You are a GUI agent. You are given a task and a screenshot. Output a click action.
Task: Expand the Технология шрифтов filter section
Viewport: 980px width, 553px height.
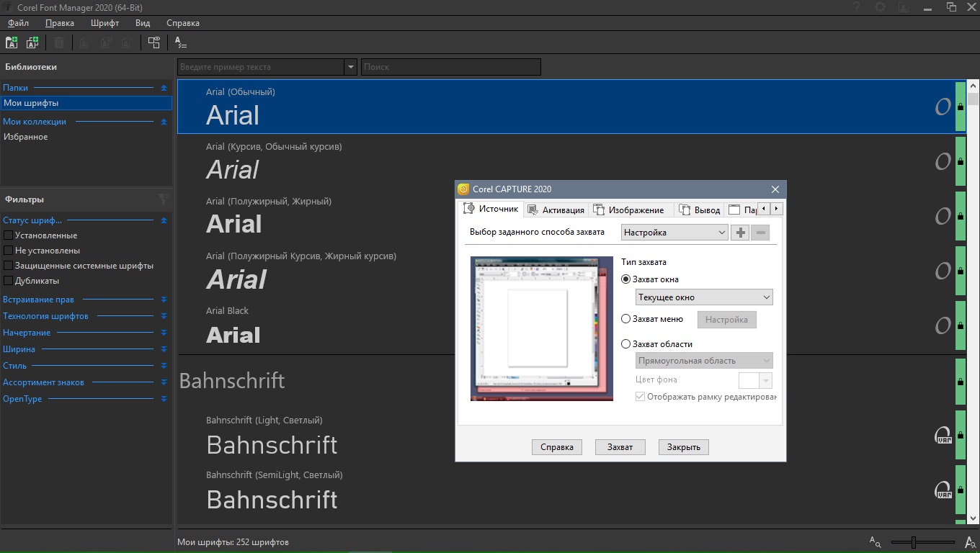pyautogui.click(x=164, y=316)
